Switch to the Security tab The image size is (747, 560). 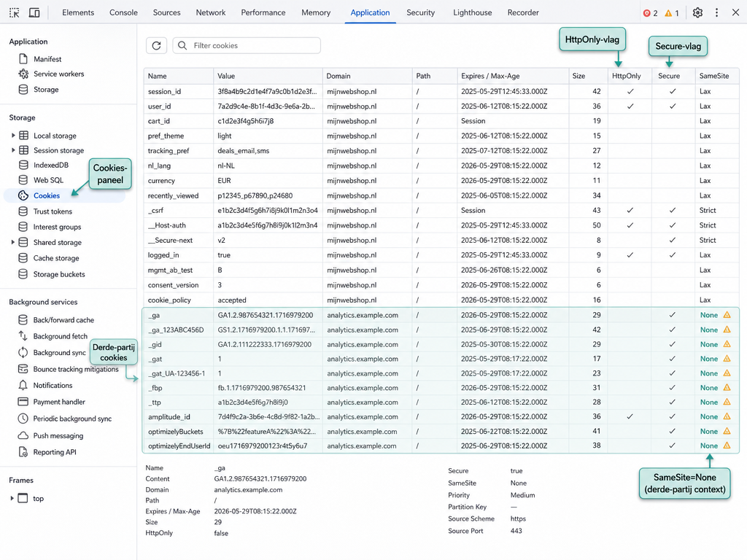click(421, 13)
